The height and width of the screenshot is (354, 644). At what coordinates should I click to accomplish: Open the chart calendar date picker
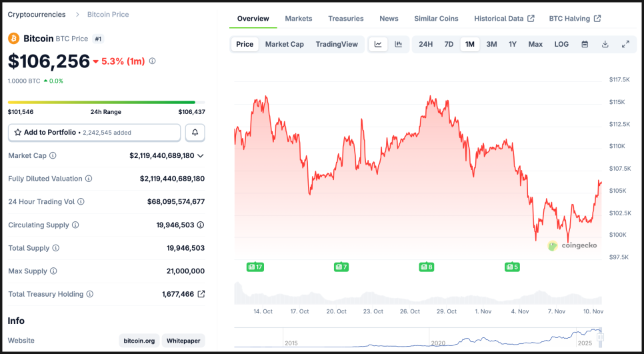click(585, 45)
